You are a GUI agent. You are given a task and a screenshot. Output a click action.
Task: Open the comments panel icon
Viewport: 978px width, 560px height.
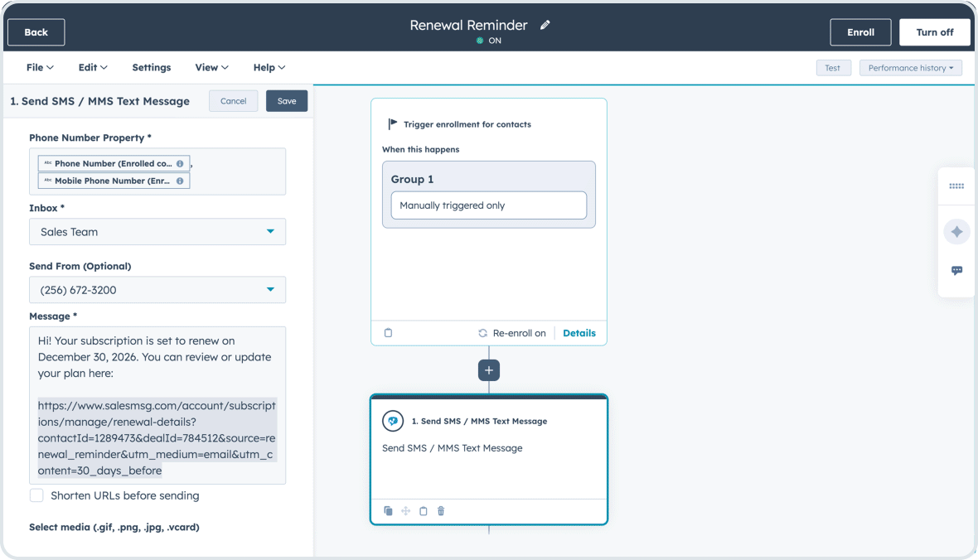click(x=956, y=270)
